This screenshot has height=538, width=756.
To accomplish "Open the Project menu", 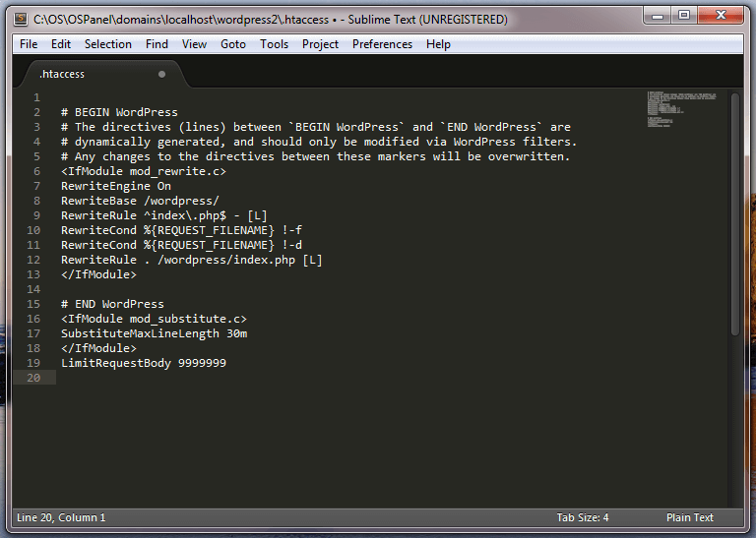I will pos(320,44).
